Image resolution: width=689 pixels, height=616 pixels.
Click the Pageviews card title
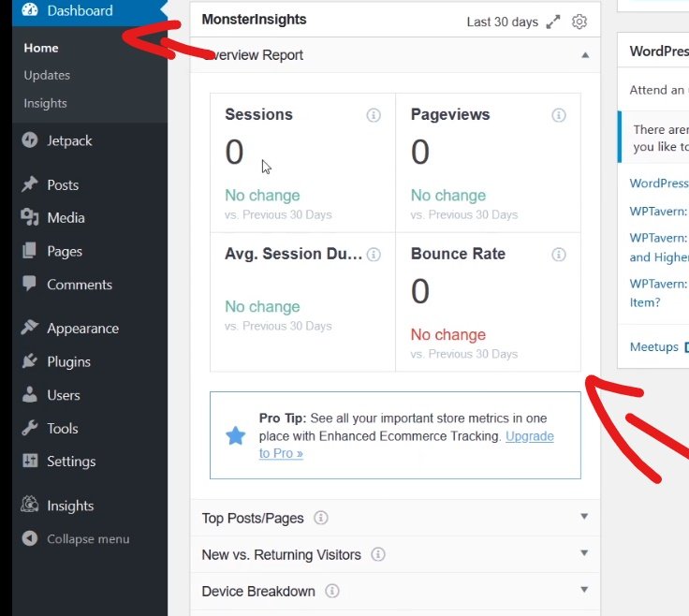(x=450, y=114)
